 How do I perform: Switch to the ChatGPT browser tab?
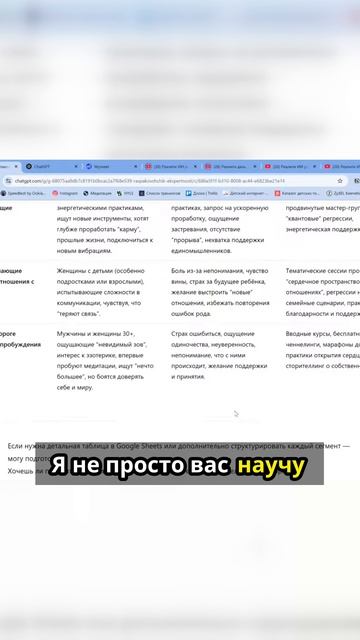point(51,167)
